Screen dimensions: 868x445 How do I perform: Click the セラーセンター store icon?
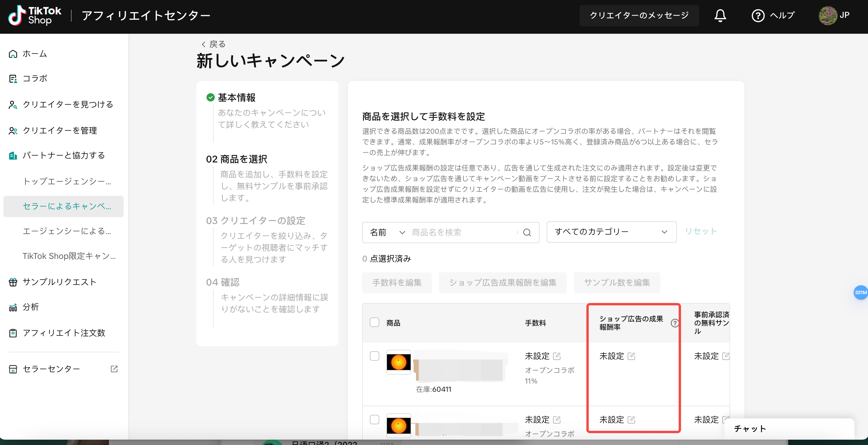click(x=13, y=369)
